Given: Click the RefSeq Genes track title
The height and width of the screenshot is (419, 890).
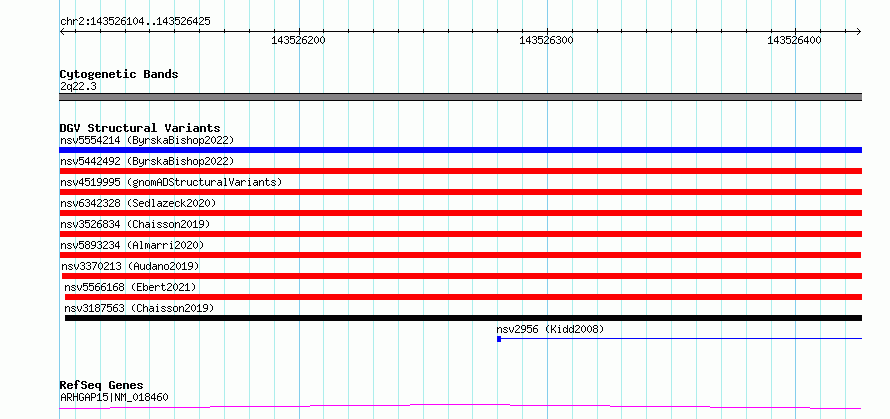Looking at the screenshot, I should point(101,386).
